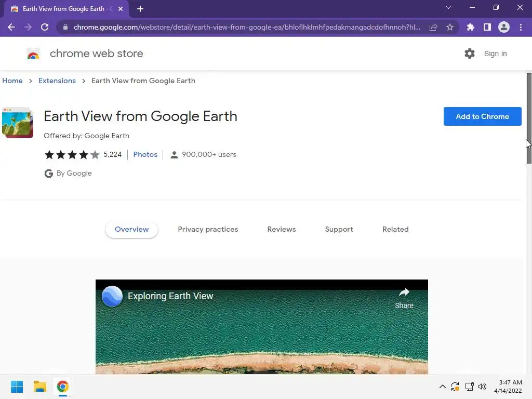Click the Chrome taskbar icon
Image resolution: width=532 pixels, height=399 pixels.
click(x=63, y=387)
